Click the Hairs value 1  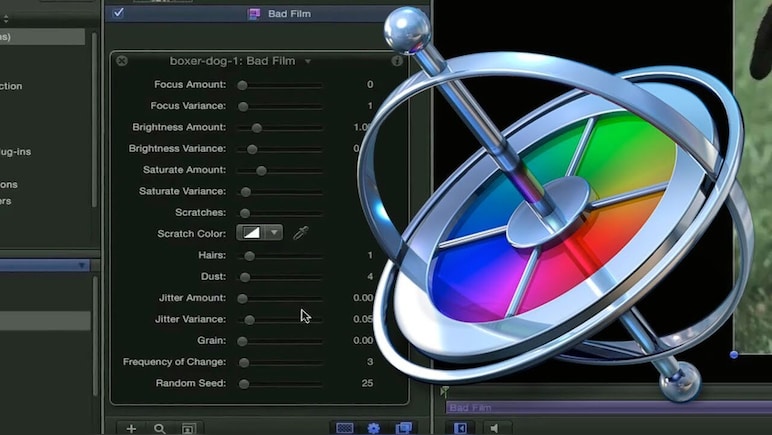(370, 255)
